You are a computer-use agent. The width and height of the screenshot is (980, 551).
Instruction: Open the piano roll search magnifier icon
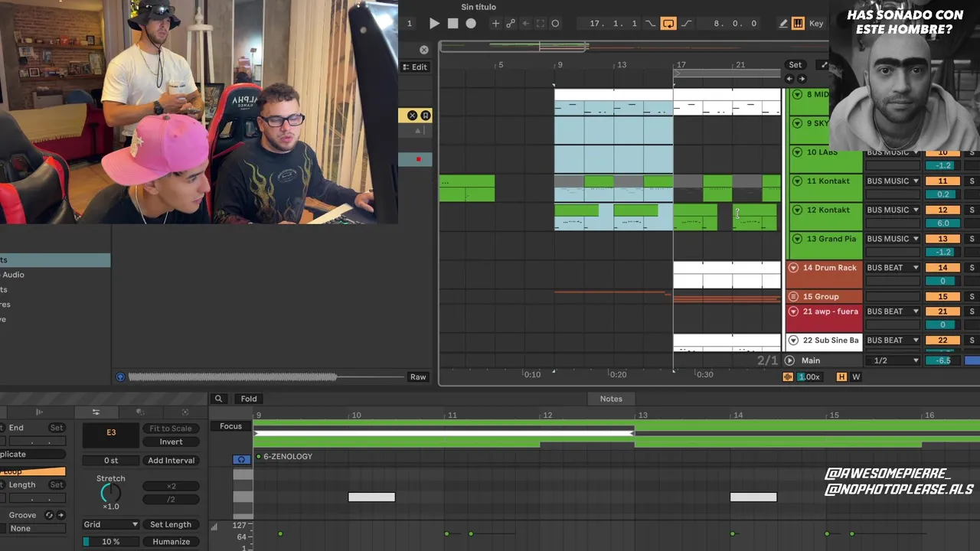click(x=218, y=399)
